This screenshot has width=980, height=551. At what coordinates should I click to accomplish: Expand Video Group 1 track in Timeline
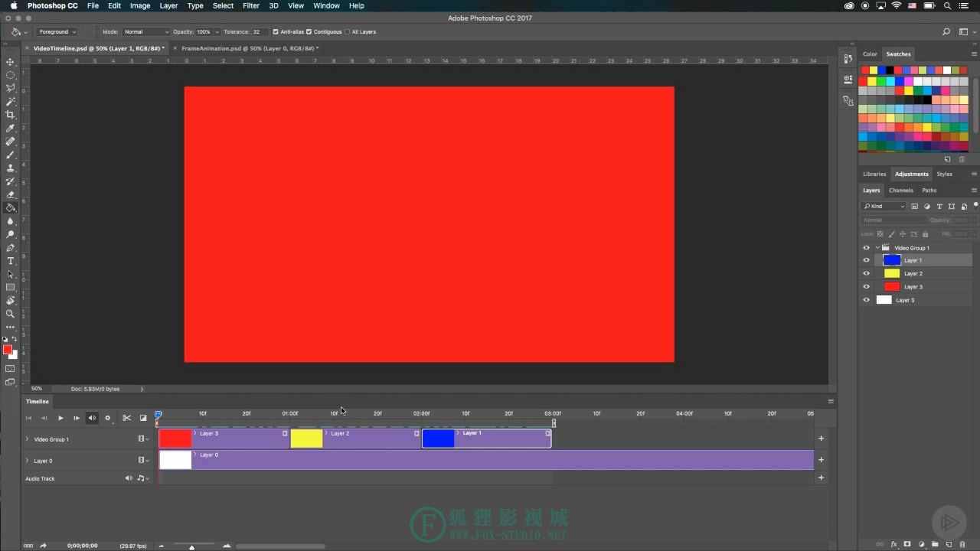pos(28,439)
